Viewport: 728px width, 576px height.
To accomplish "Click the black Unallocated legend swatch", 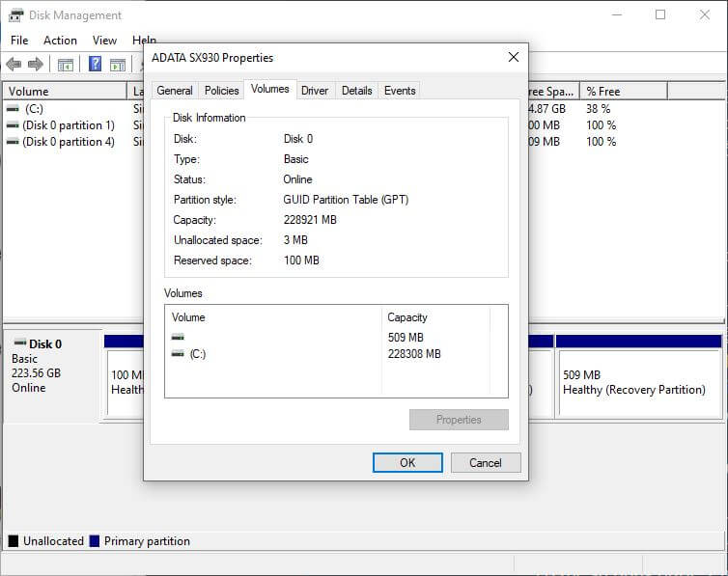I will 14,540.
